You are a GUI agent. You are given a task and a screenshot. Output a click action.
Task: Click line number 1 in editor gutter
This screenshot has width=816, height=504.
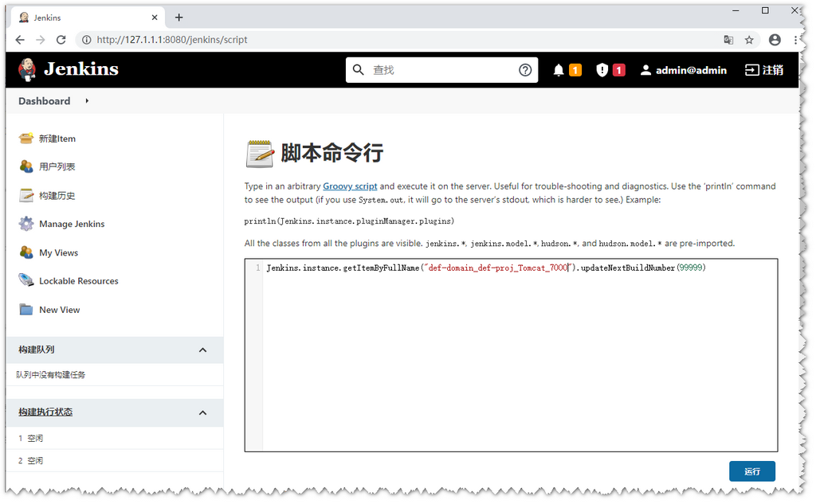257,268
